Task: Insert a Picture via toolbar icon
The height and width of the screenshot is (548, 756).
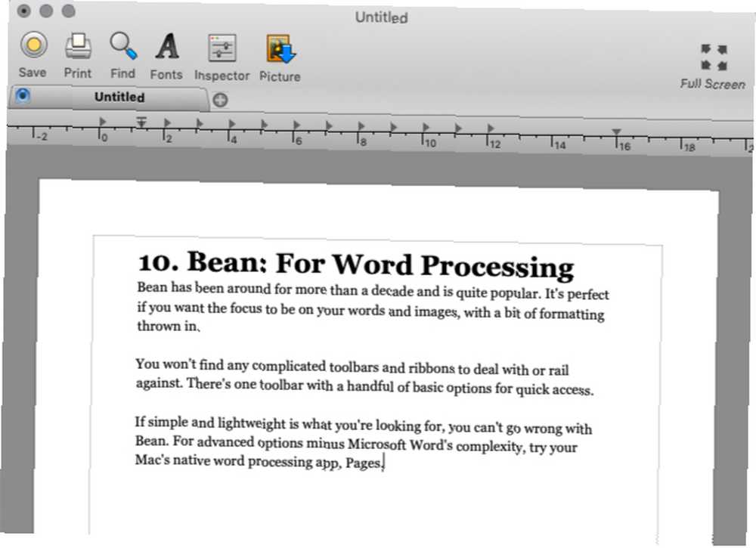Action: point(280,48)
